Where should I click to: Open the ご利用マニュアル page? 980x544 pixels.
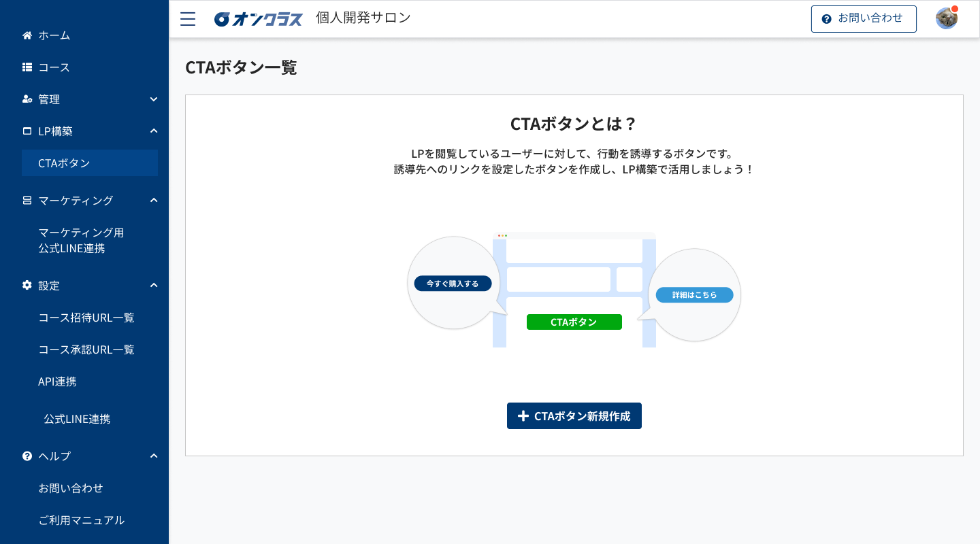point(81,520)
